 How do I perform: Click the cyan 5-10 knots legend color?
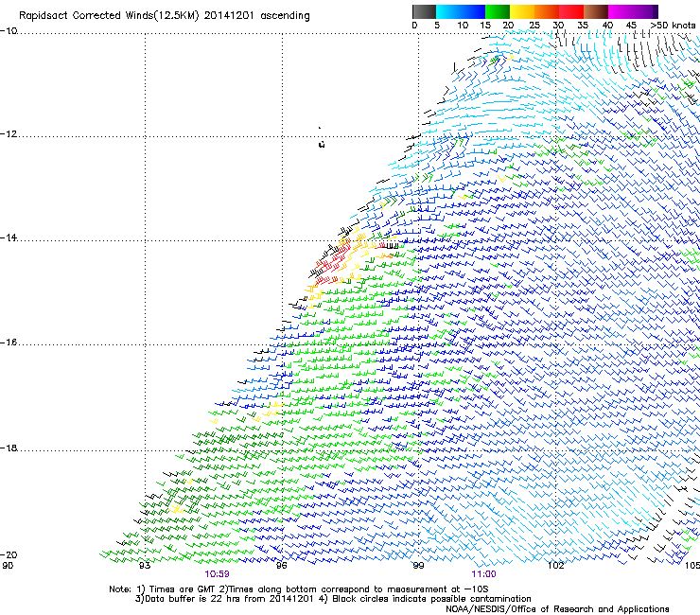448,11
